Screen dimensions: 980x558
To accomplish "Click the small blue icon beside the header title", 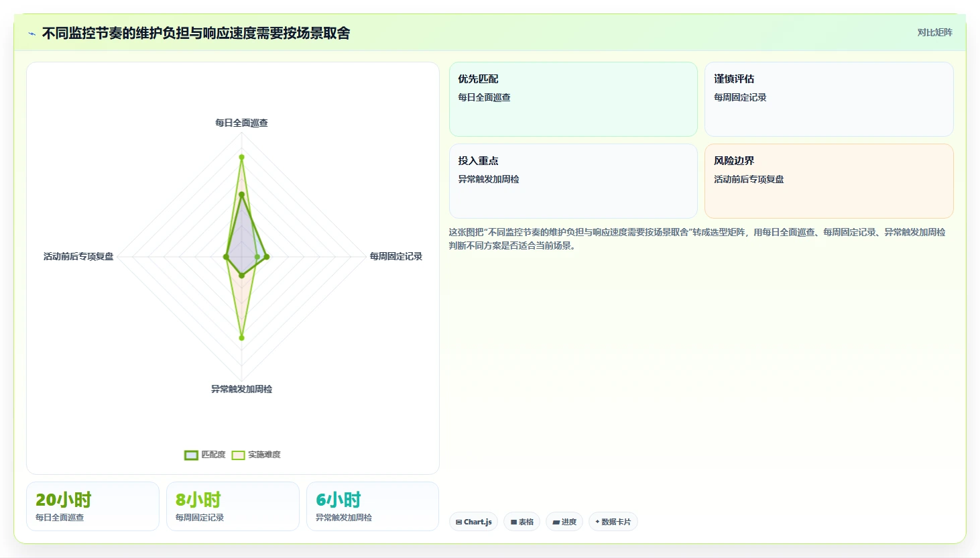I will [32, 34].
